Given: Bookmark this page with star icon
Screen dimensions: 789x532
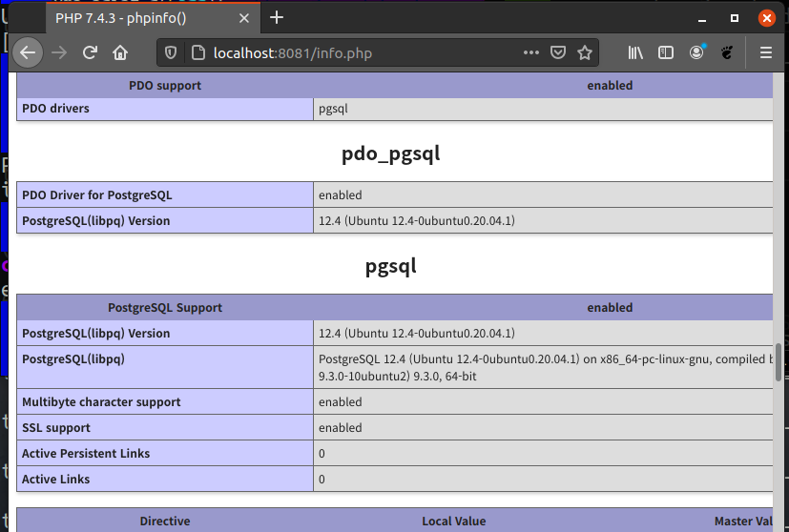Looking at the screenshot, I should coord(584,52).
